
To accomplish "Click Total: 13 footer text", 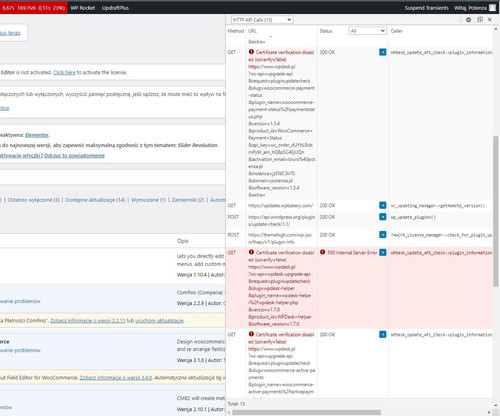I will click(236, 404).
